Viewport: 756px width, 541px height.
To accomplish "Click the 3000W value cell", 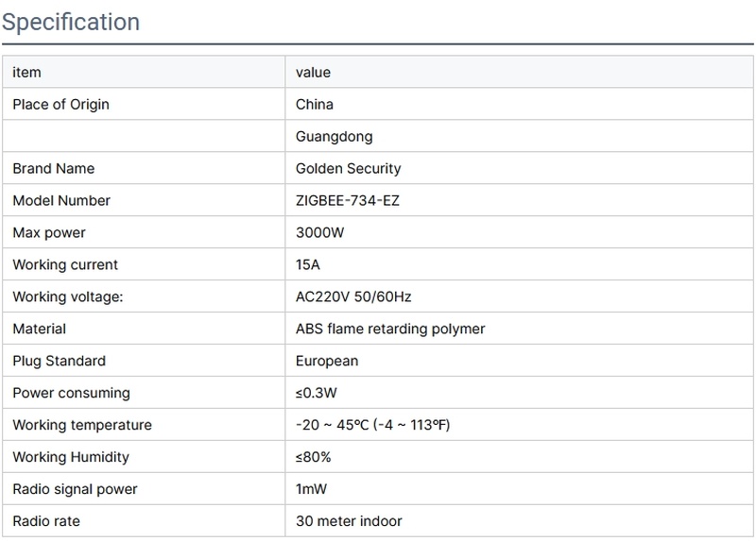I will click(x=321, y=233).
